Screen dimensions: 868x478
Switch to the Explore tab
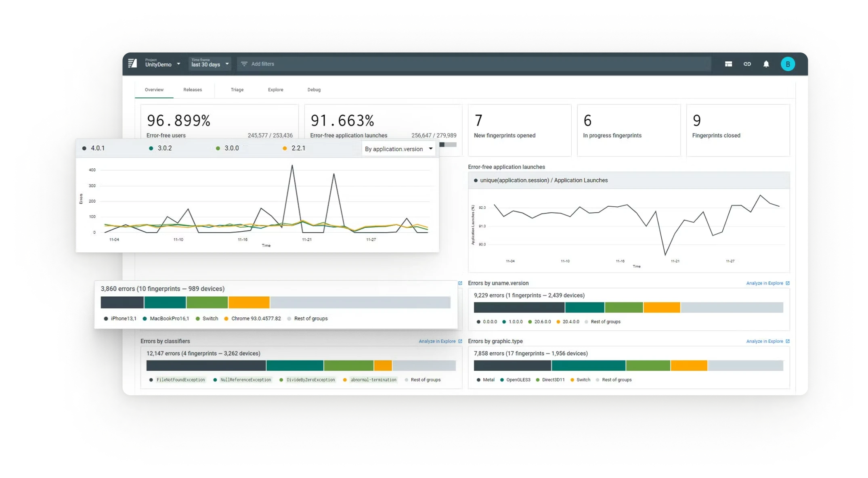point(275,90)
